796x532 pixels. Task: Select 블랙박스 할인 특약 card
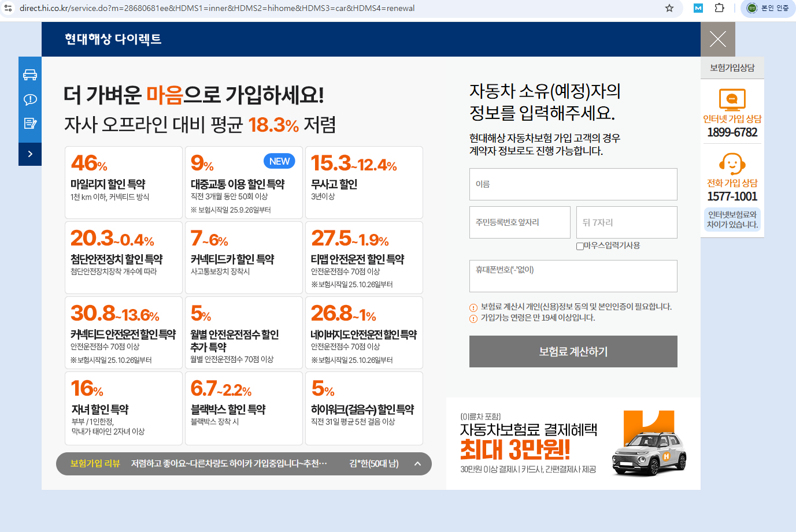[x=244, y=408]
